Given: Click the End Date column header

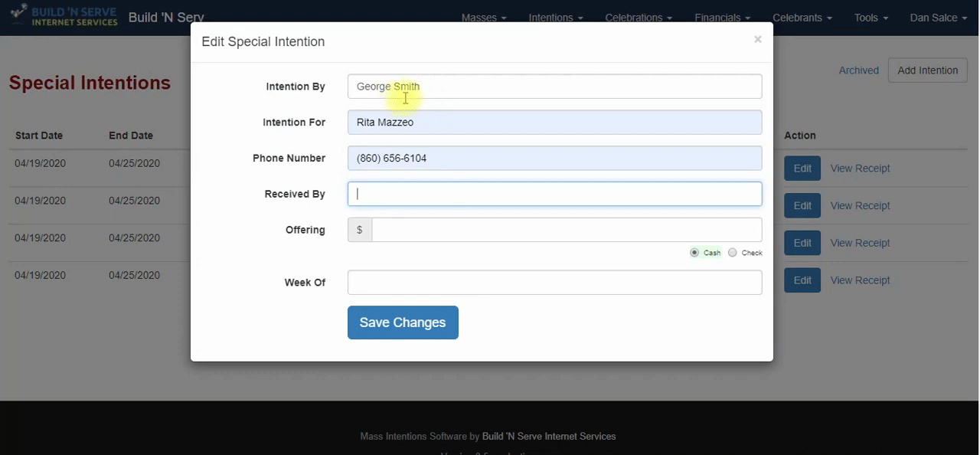Looking at the screenshot, I should 131,136.
